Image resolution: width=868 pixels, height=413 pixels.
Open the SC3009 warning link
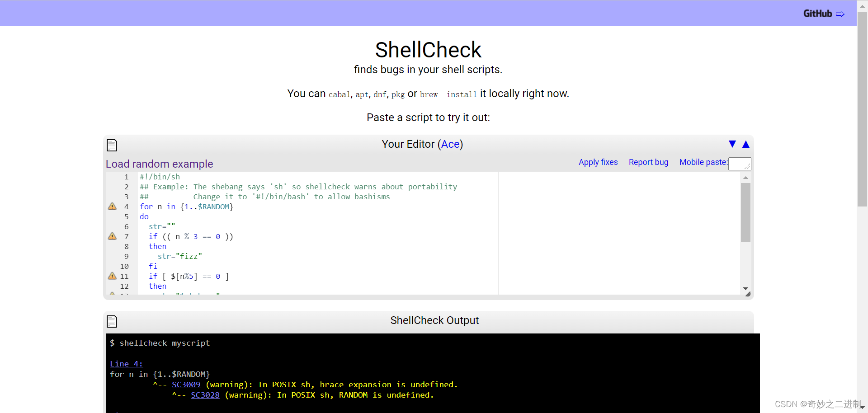pyautogui.click(x=186, y=385)
